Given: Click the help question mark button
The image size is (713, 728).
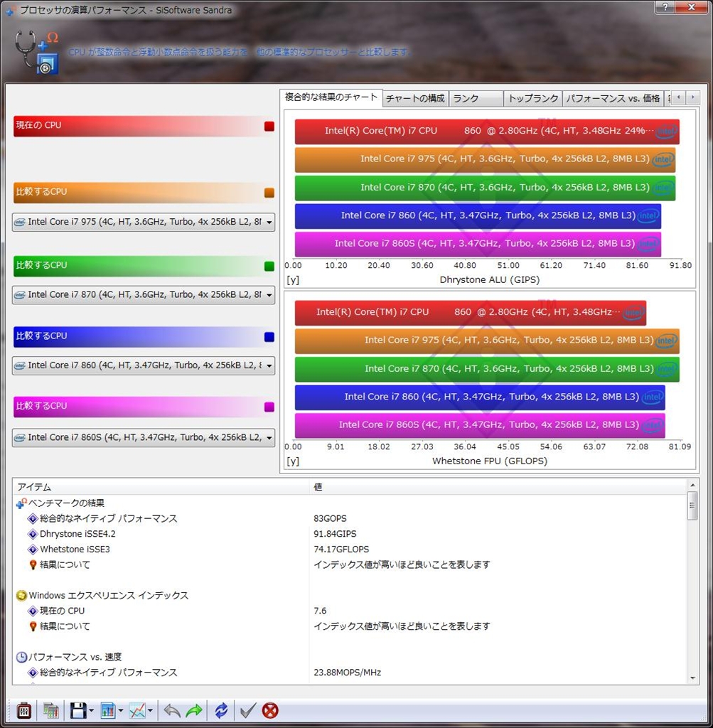Looking at the screenshot, I should [x=665, y=7].
